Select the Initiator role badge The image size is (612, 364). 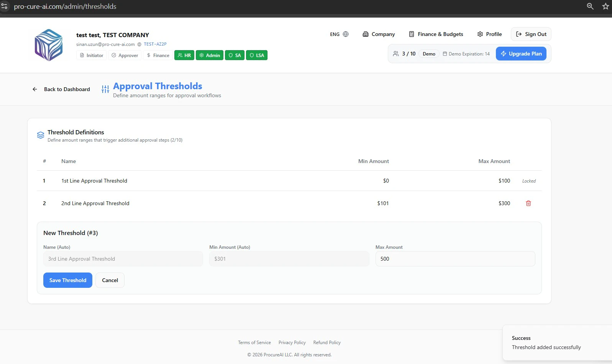point(92,55)
